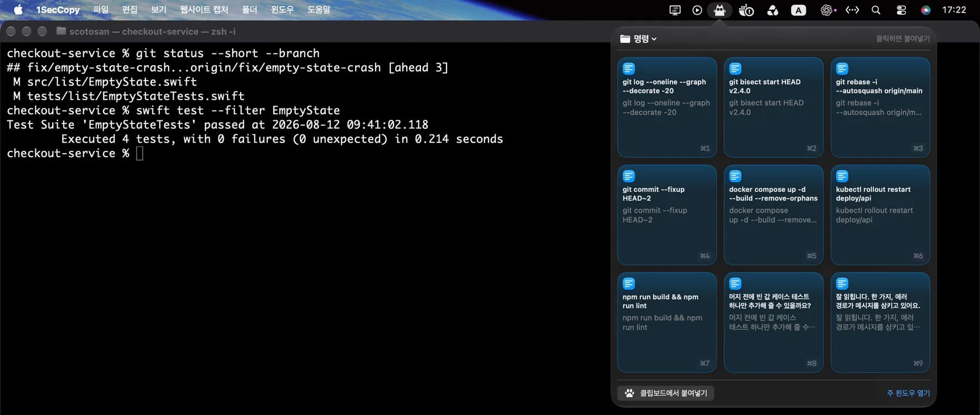This screenshot has height=415, width=980.
Task: Paste the git bisect start HEAD snippet
Action: 774,107
